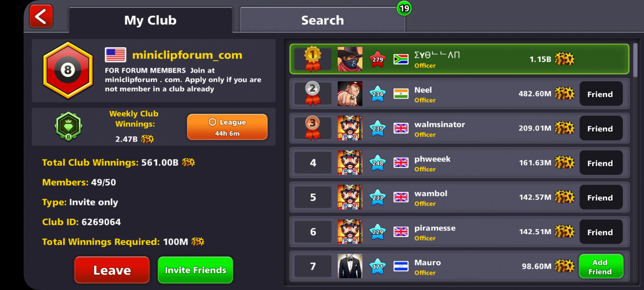Screen dimensions: 644x290
Task: Open the 8-ball club badge emblem
Action: [68, 70]
